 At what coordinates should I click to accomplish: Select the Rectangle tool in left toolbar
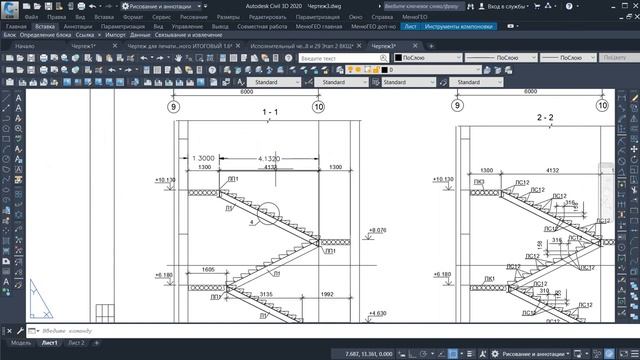coord(6,139)
